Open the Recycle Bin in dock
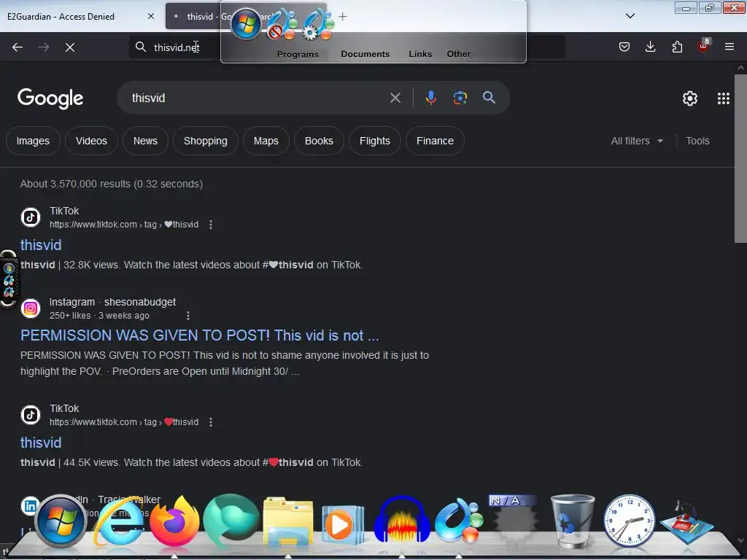Screen dimensions: 747x560 [572, 521]
